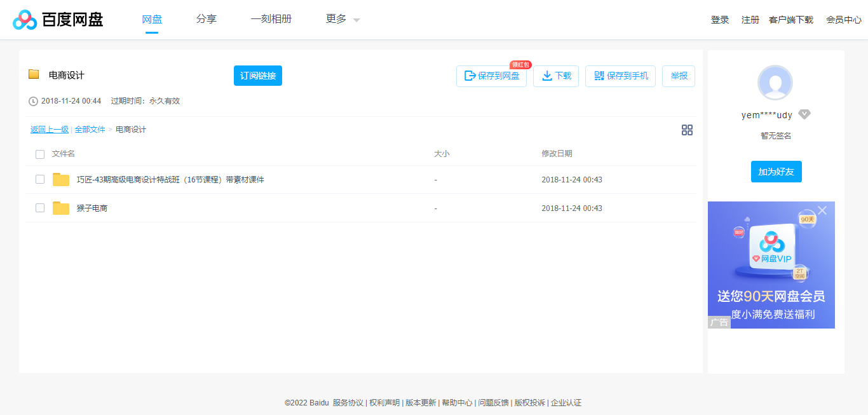Open the 猴子电商 folder icon
Viewport: 868px width, 415px height.
(x=61, y=208)
